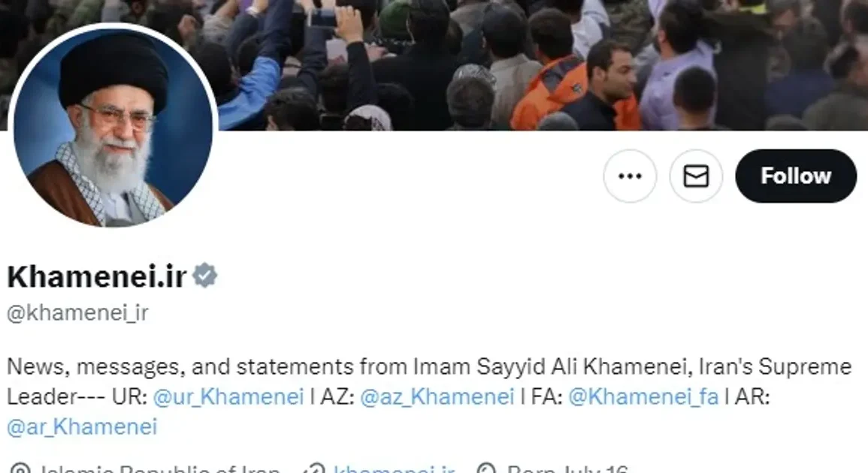Click the @khamenei_ir handle text
Screen dimensions: 868x473
(x=77, y=313)
